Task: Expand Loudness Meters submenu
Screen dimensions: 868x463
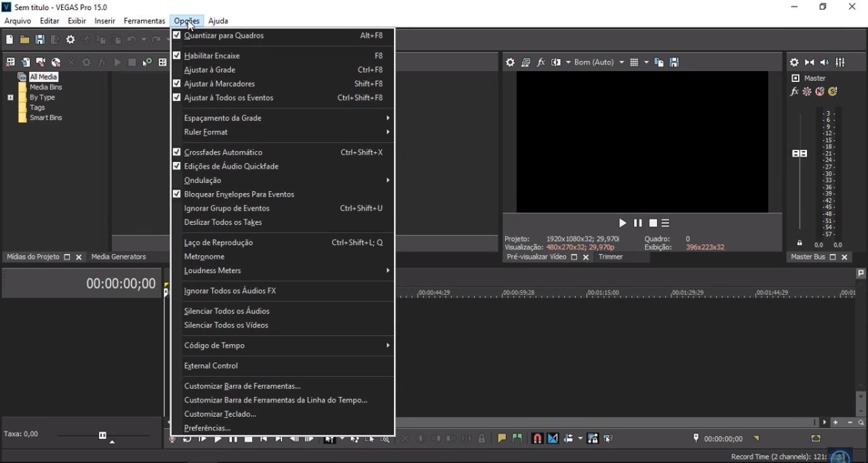Action: tap(283, 271)
